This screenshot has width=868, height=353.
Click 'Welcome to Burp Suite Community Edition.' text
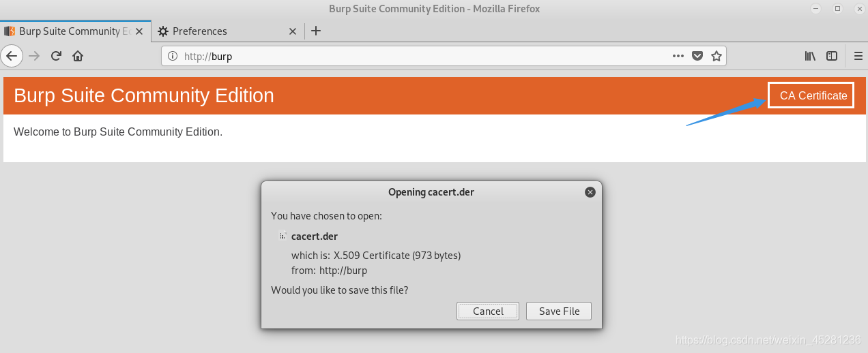[118, 132]
